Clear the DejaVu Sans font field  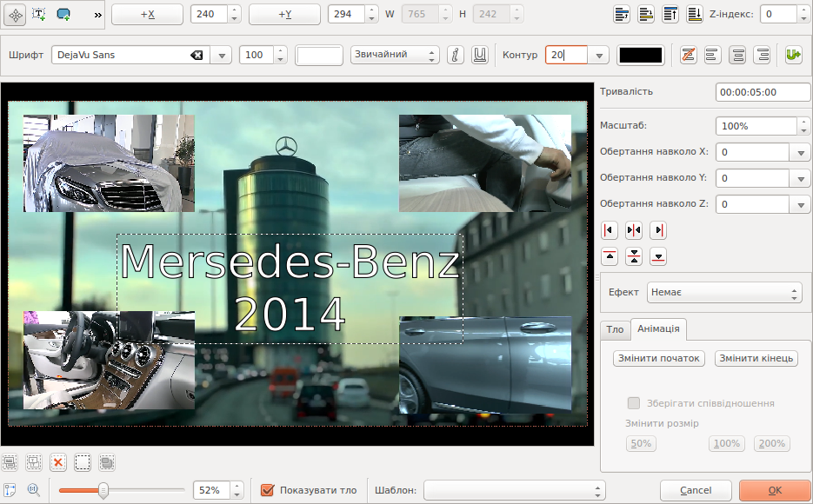coord(197,55)
